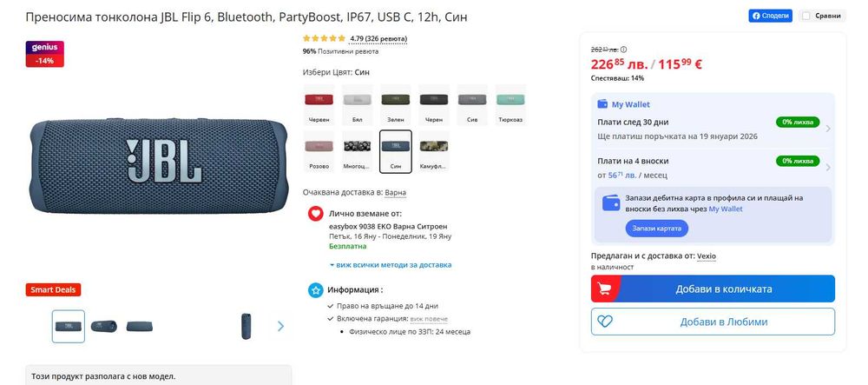Open the Vexio seller link
This screenshot has width=868, height=385.
pyautogui.click(x=707, y=256)
